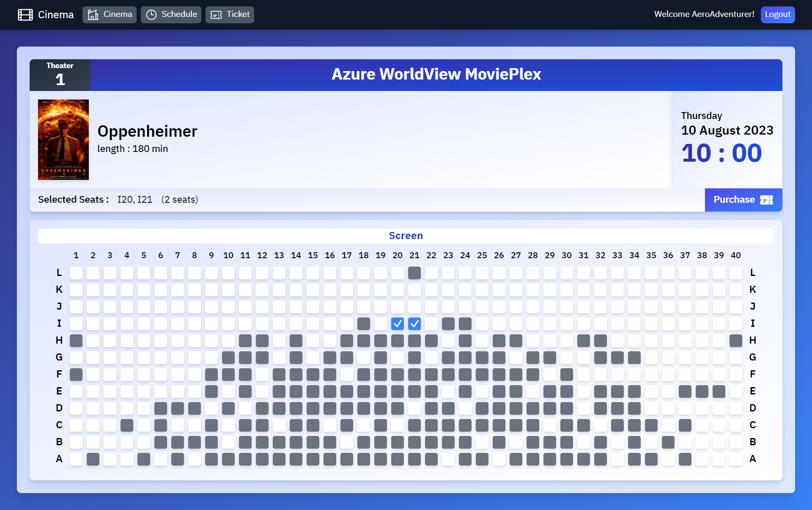The width and height of the screenshot is (812, 510).
Task: Select seat G1
Action: click(76, 358)
